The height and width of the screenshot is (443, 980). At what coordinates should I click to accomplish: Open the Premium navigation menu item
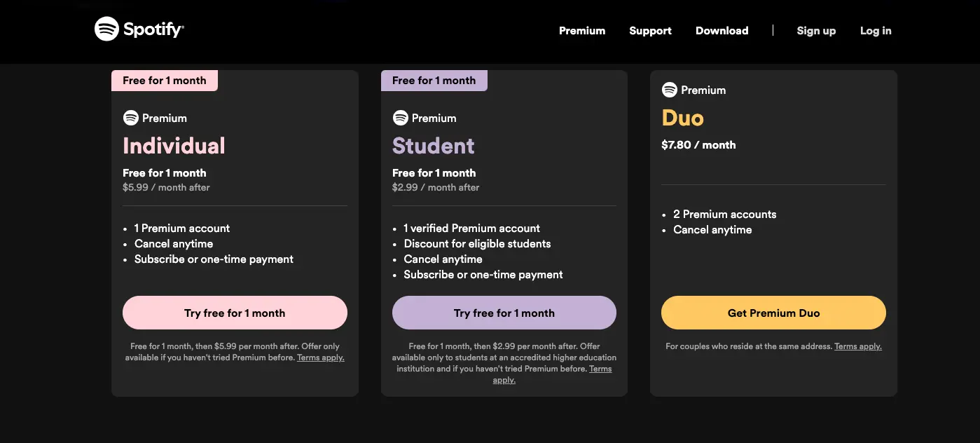click(582, 31)
